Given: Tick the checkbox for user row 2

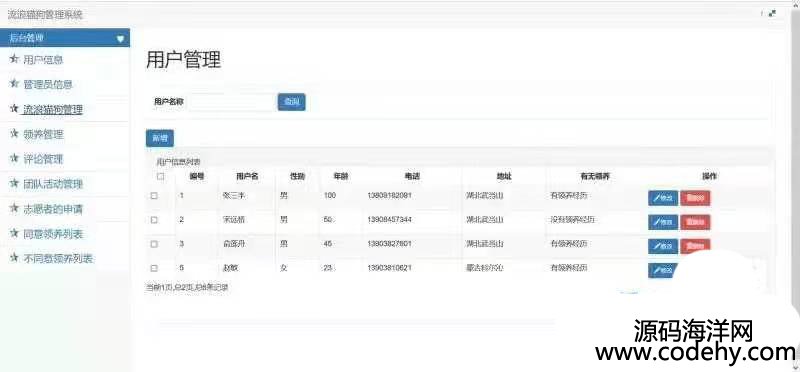Looking at the screenshot, I should [154, 220].
